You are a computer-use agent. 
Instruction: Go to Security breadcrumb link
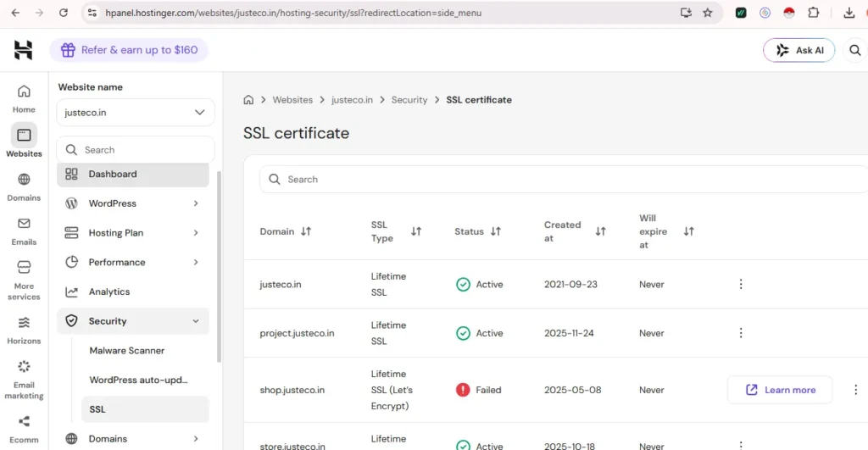(409, 100)
